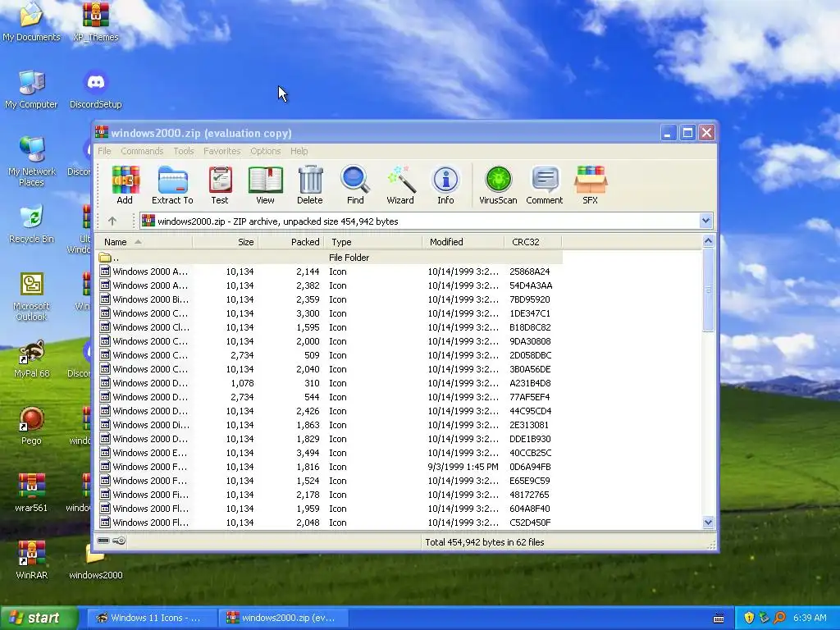
Task: Open the Tools menu
Action: tap(183, 151)
